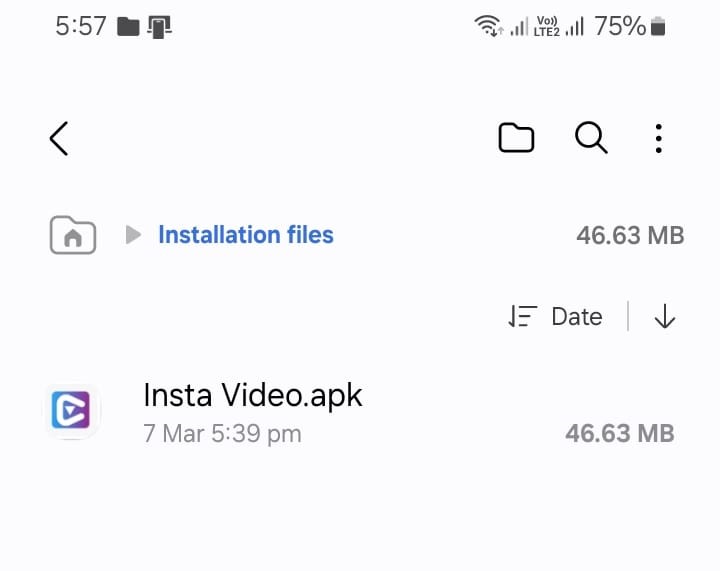Open search with the magnifying glass icon
Viewport: 720px width, 571px height.
click(x=591, y=137)
